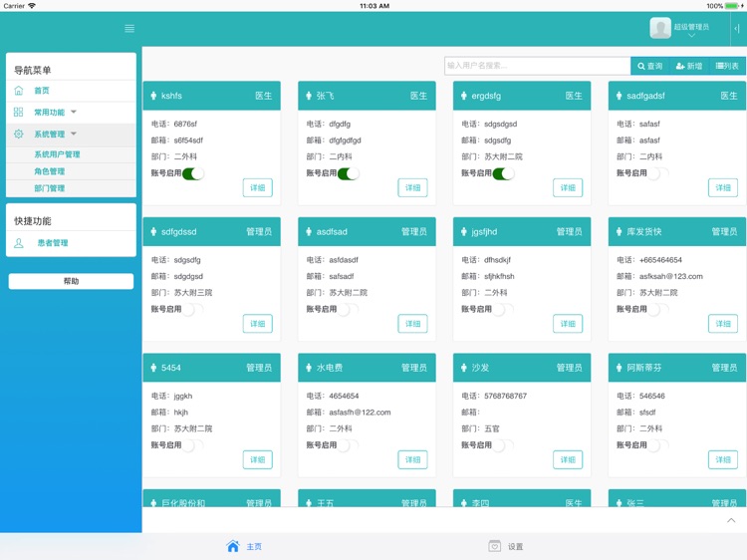Disable account toggle for kshfs
The height and width of the screenshot is (560, 747).
193,173
